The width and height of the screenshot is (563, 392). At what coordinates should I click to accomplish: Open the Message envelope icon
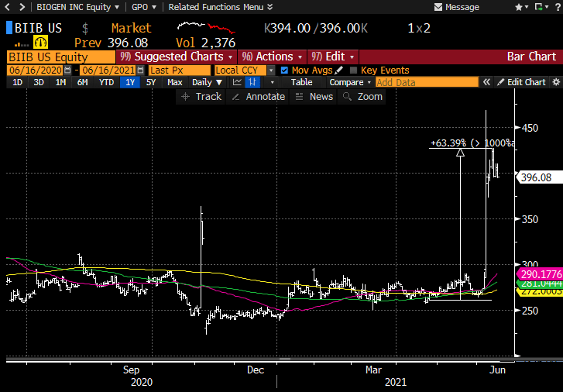click(438, 7)
